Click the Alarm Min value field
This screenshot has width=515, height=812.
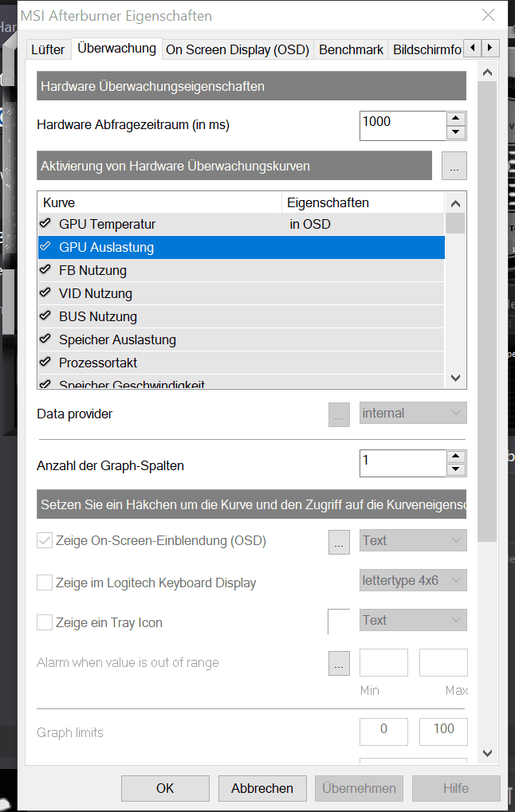pyautogui.click(x=384, y=662)
